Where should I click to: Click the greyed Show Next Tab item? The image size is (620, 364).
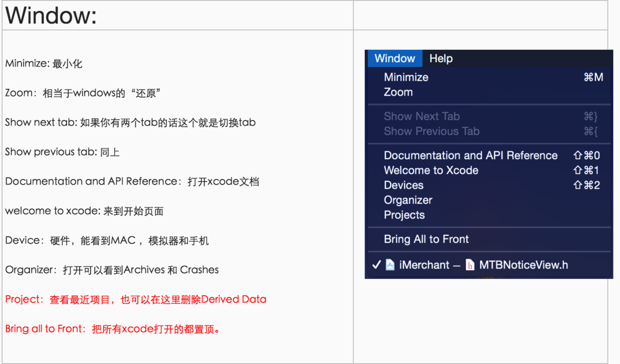tap(489, 116)
